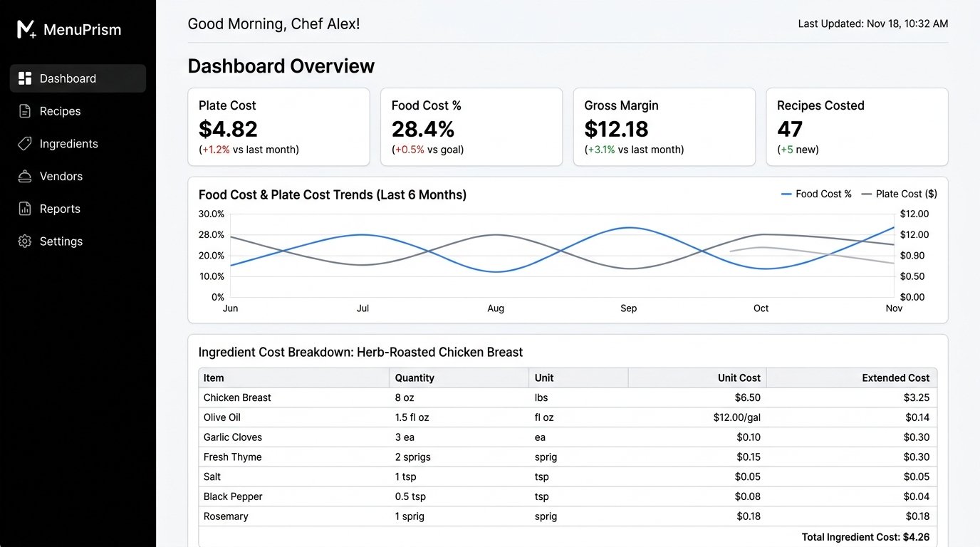This screenshot has height=547, width=980.
Task: Open the Plate Cost summary card
Action: point(278,127)
